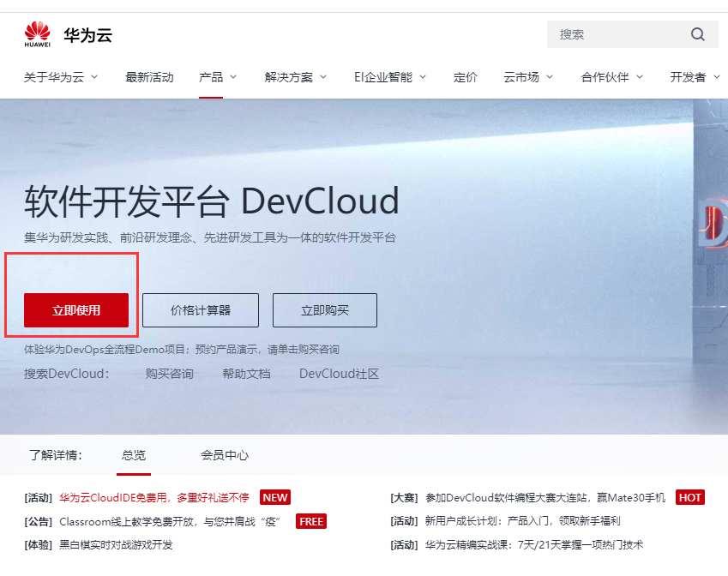Image resolution: width=728 pixels, height=576 pixels.
Task: Expand the 关于华为云 dropdown menu
Action: pyautogui.click(x=61, y=77)
